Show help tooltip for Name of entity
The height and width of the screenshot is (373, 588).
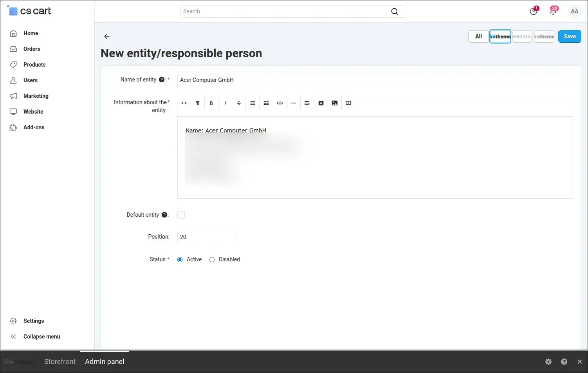[162, 80]
